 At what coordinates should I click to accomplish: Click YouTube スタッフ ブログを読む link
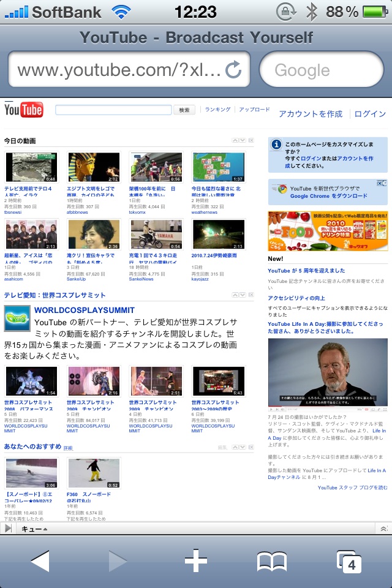tap(352, 487)
